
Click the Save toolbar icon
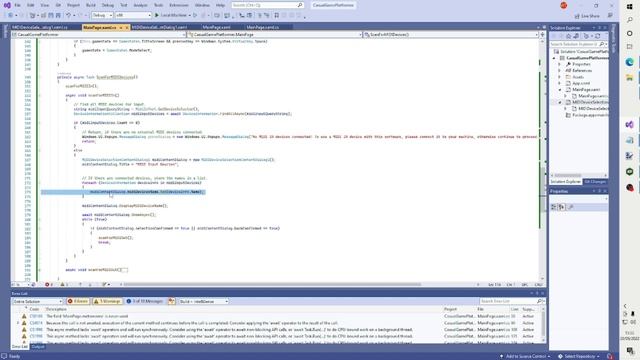[x=51, y=15]
